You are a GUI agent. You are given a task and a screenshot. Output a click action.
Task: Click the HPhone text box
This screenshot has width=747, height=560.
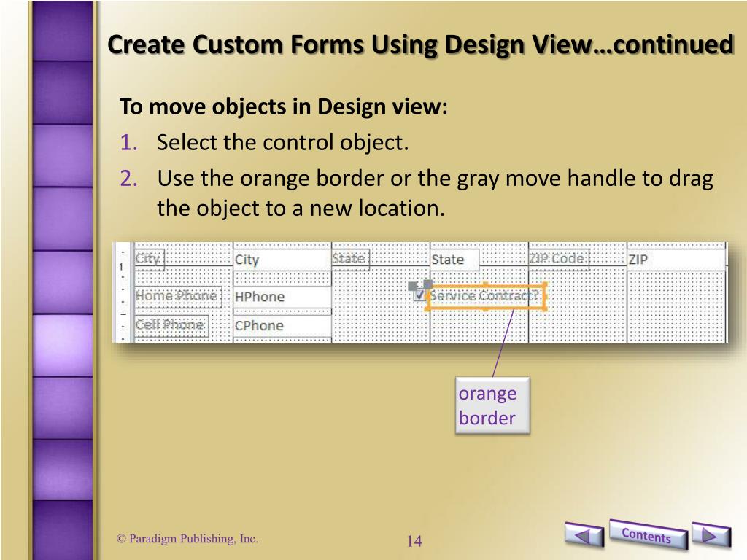(282, 297)
